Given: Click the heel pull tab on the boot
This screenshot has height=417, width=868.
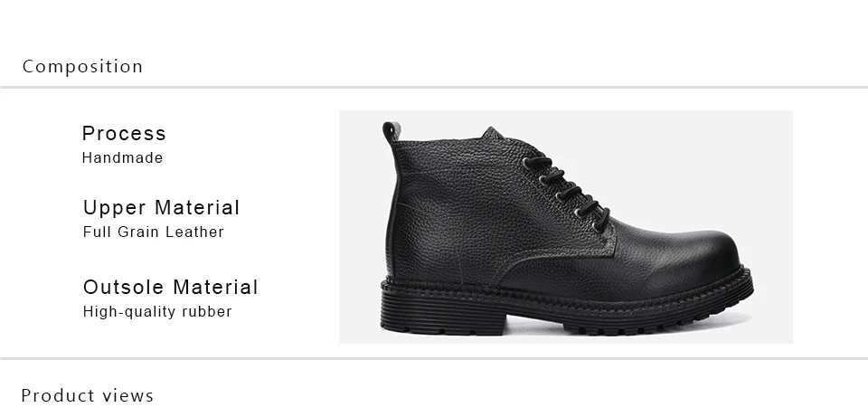Looking at the screenshot, I should point(391,131).
